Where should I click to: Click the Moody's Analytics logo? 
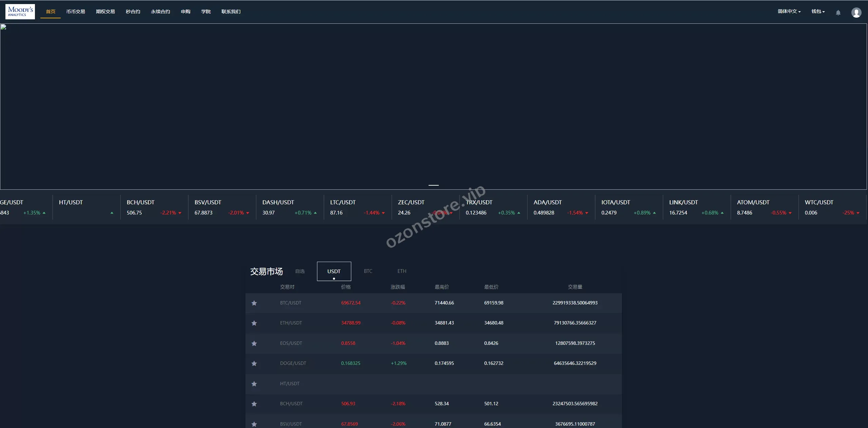[20, 12]
